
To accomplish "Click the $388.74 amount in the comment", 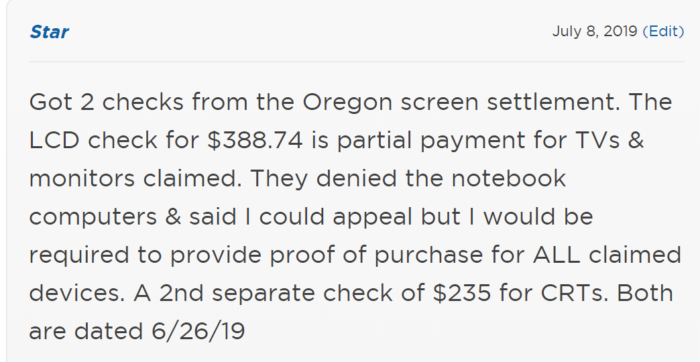I will [255, 140].
